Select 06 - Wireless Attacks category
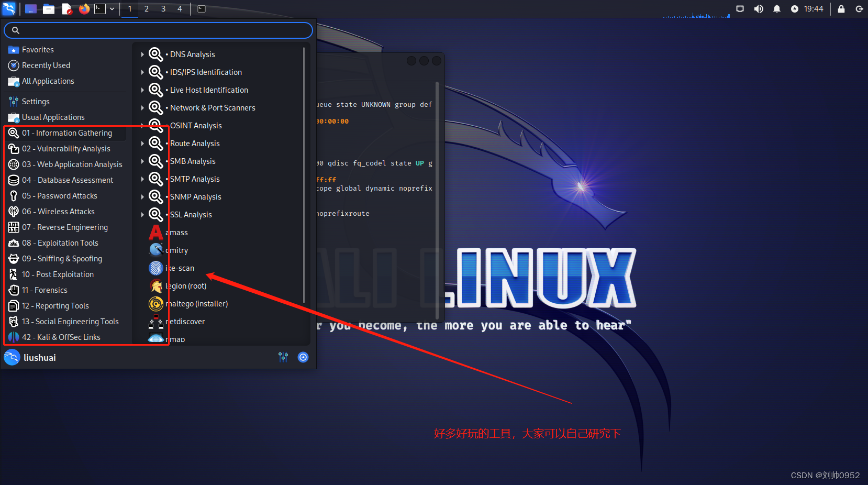The width and height of the screenshot is (868, 485). coord(65,212)
